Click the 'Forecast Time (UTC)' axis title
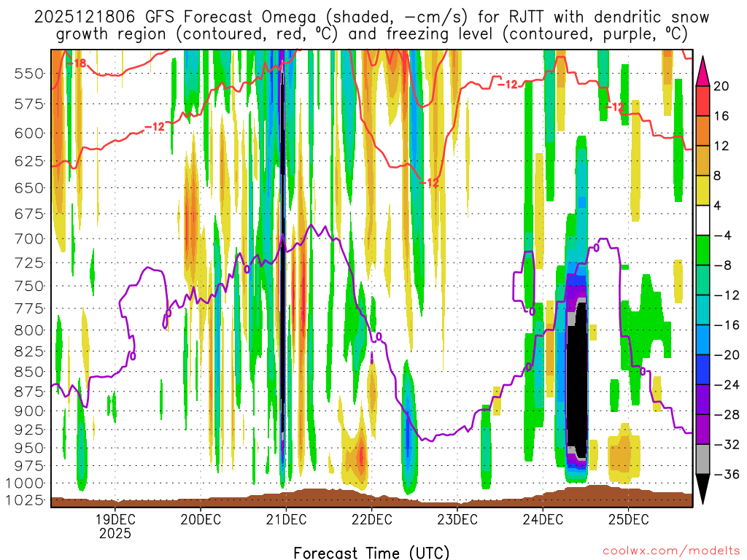Image resolution: width=747 pixels, height=560 pixels. [371, 553]
